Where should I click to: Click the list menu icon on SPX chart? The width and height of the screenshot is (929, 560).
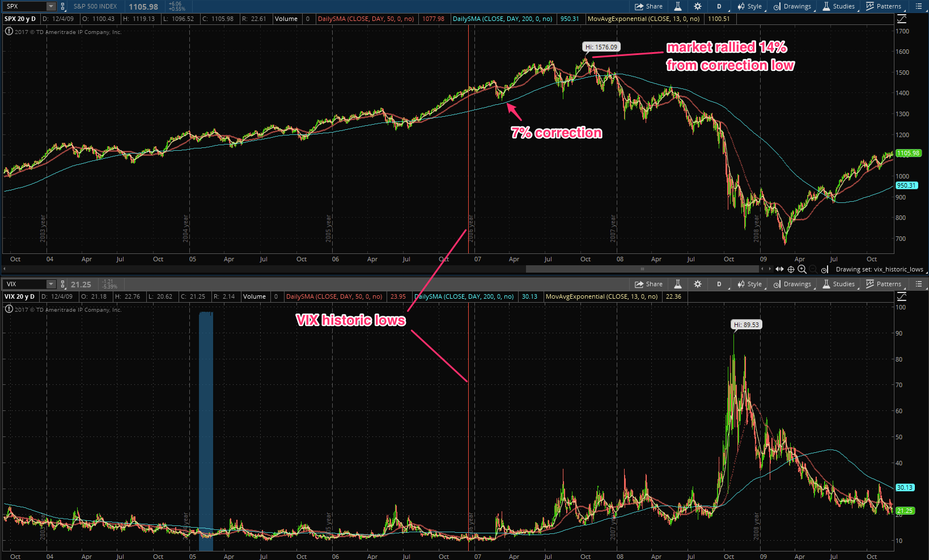(919, 6)
